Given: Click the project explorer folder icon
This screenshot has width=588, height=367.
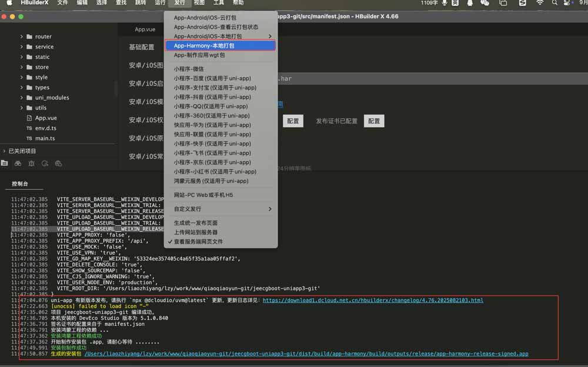Looking at the screenshot, I should click(x=5, y=163).
